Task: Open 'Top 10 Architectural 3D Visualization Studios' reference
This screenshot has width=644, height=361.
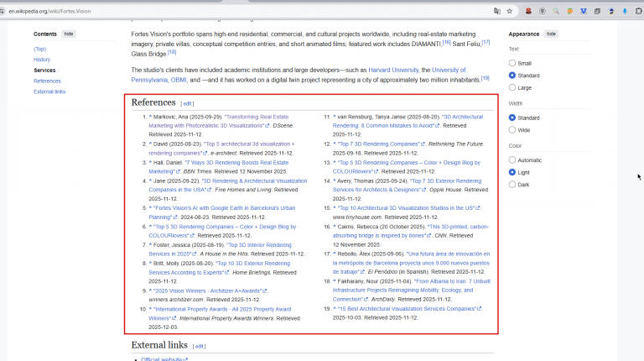Action: [x=408, y=208]
